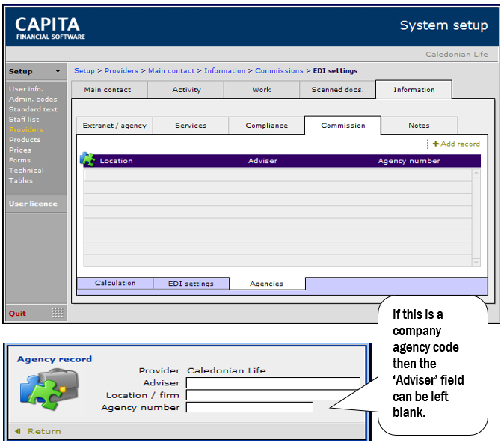504x443 pixels.
Task: Click the CAPITA Financial Software logo
Action: [x=50, y=28]
